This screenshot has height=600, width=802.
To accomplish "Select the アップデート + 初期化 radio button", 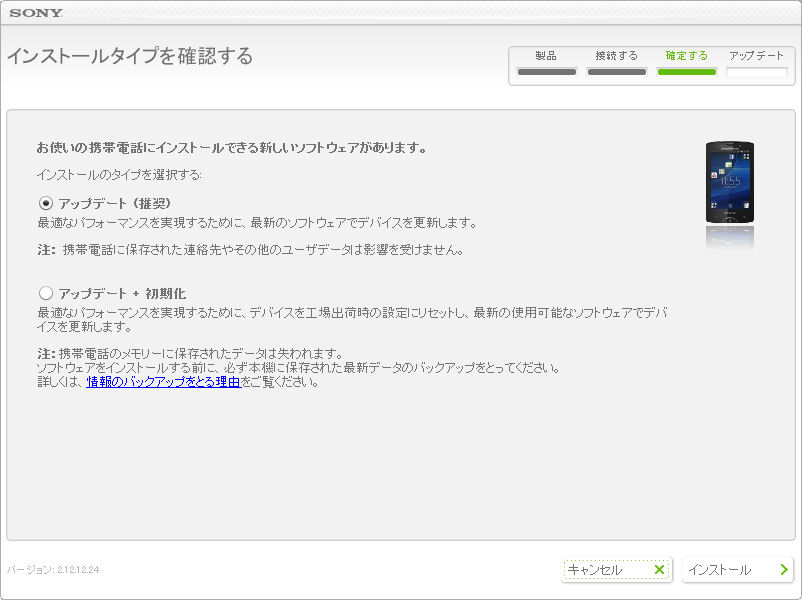I will (x=46, y=293).
